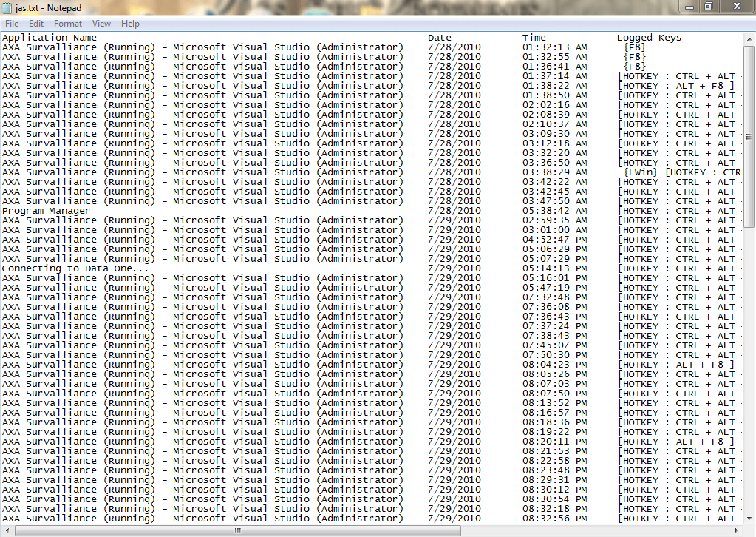Close the jas.txt Notepad window

click(736, 6)
